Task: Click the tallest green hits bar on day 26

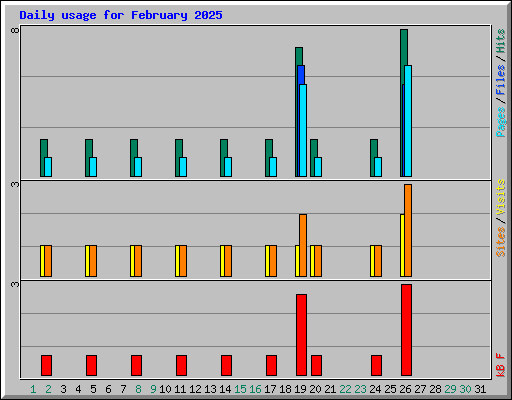Action: tap(404, 47)
